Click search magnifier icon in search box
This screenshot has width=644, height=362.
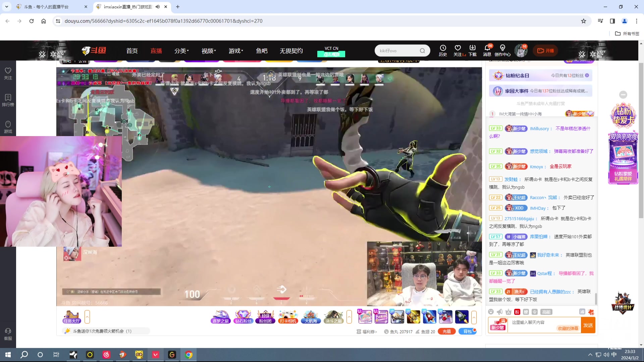click(422, 51)
